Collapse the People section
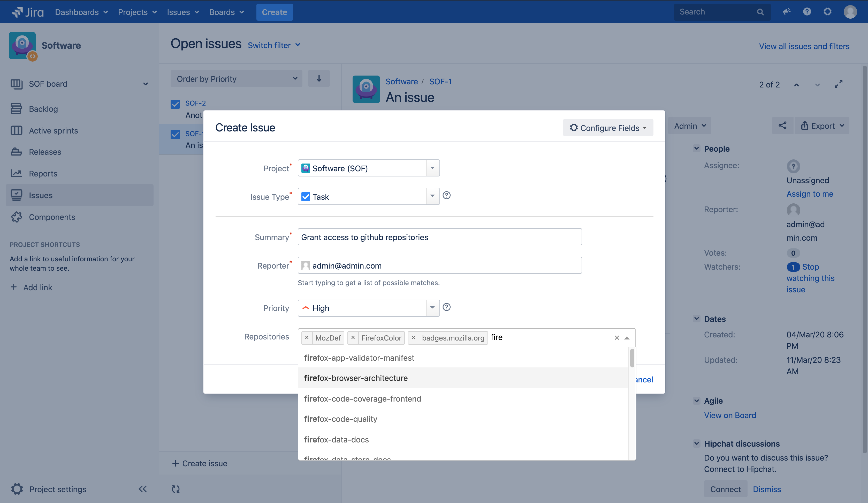 point(696,148)
